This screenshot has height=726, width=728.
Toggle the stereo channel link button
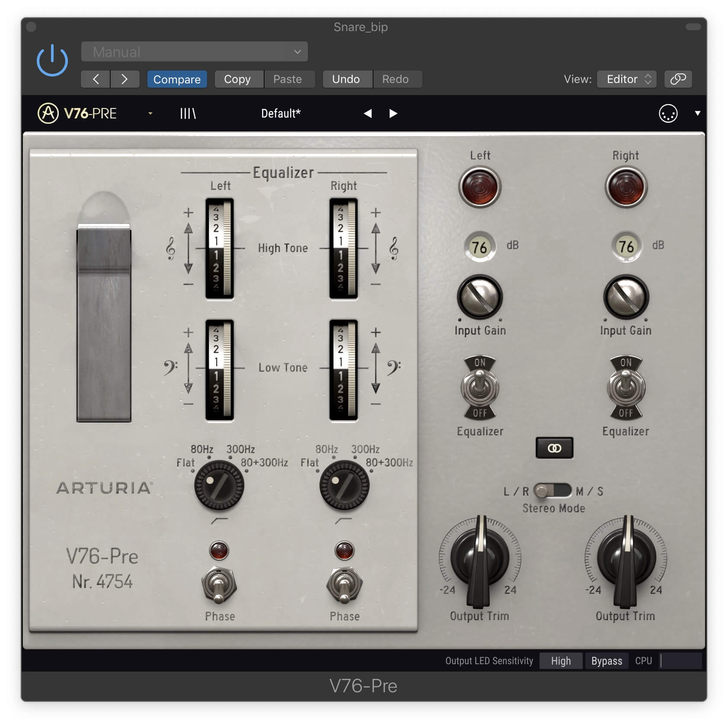(x=554, y=448)
